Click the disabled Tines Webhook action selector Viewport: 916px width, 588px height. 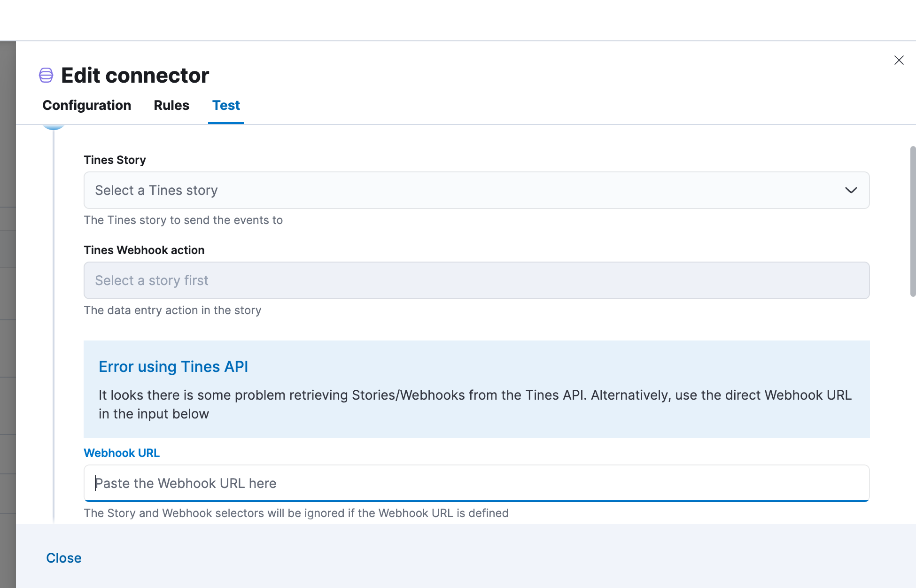[476, 280]
